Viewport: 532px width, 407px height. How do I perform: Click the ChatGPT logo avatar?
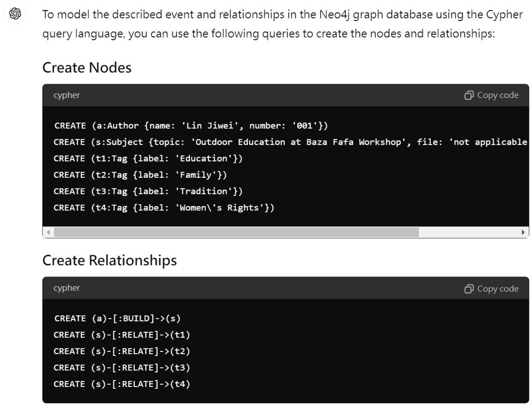tap(15, 13)
